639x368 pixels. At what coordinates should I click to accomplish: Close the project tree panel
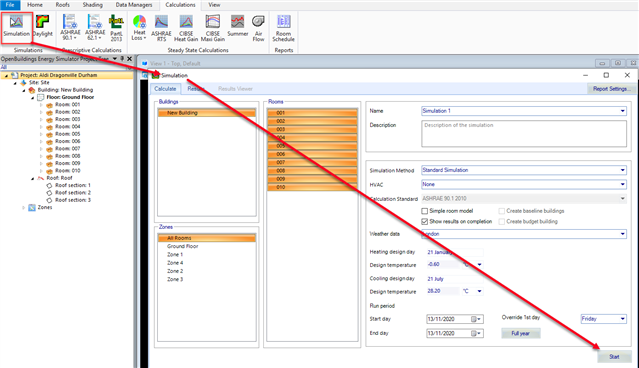(x=130, y=59)
